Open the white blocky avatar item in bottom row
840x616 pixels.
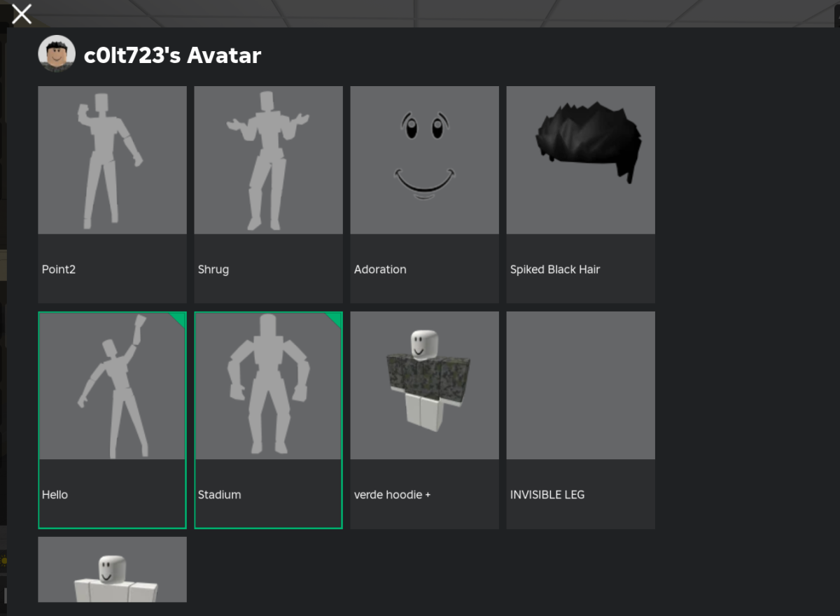coord(112,569)
